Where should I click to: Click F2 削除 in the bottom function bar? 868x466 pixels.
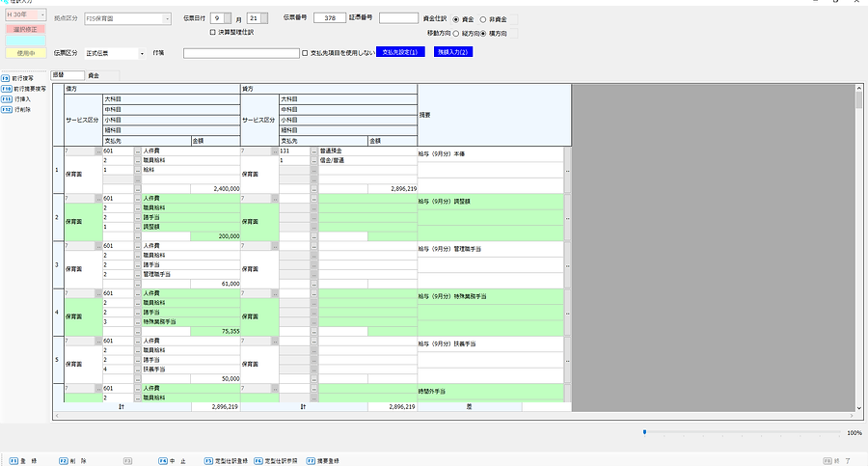click(x=73, y=461)
